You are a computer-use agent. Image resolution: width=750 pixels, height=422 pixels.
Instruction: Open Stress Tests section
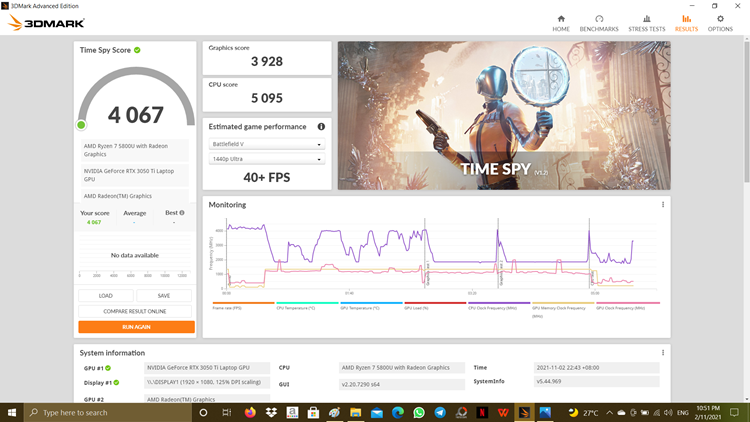(x=647, y=23)
